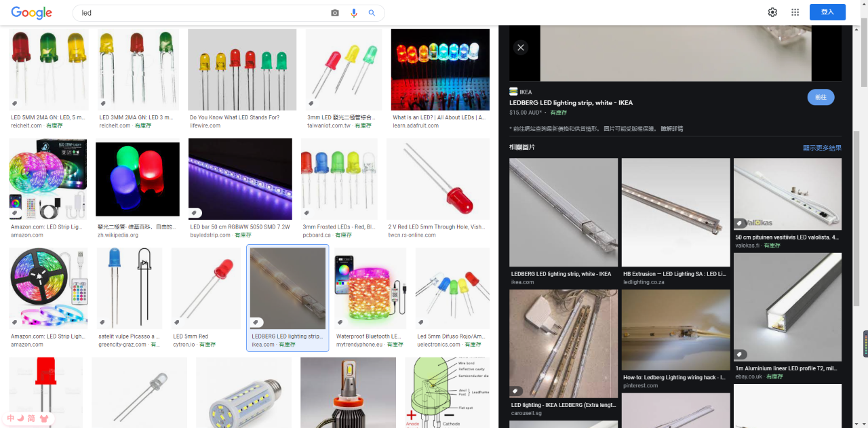
Task: Close the image preview panel
Action: click(x=520, y=47)
